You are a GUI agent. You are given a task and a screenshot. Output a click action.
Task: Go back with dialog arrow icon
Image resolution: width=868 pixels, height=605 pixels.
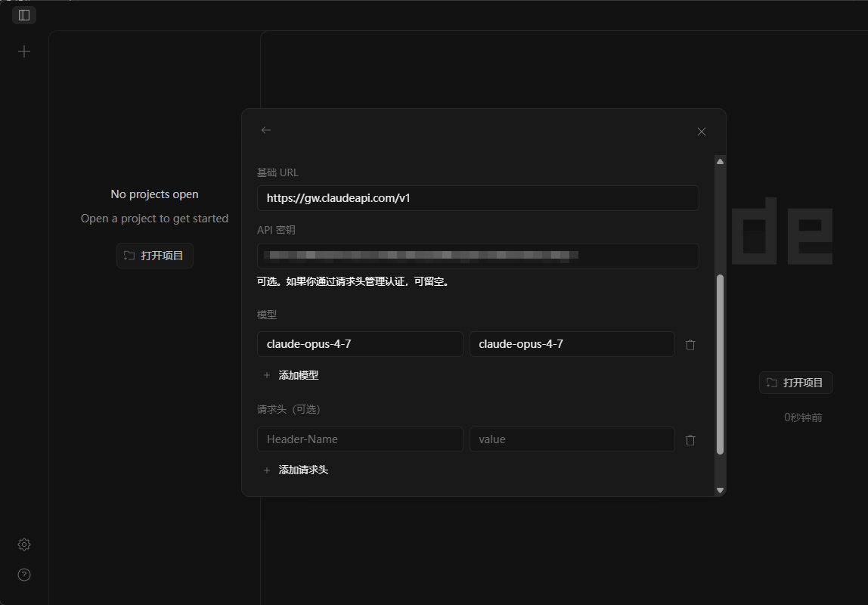coord(265,130)
